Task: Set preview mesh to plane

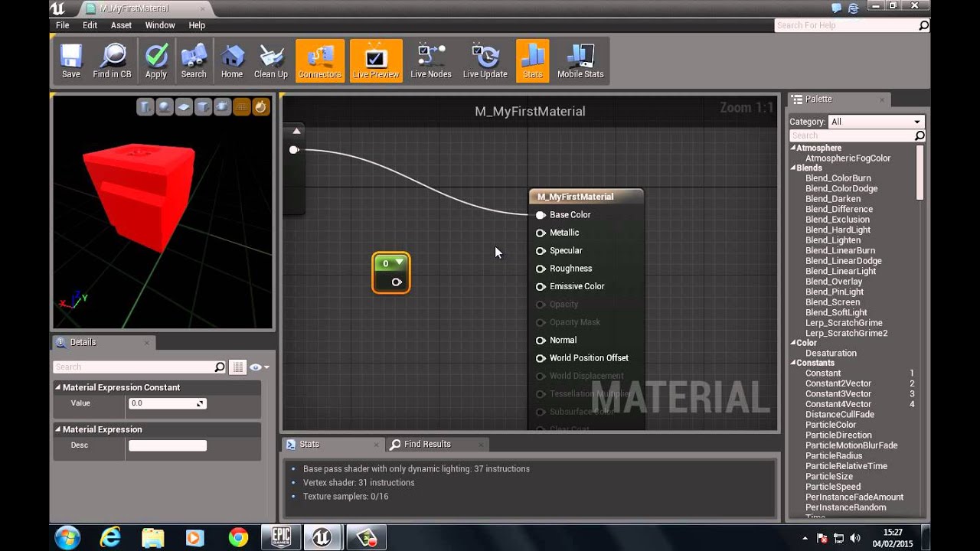Action: [184, 107]
